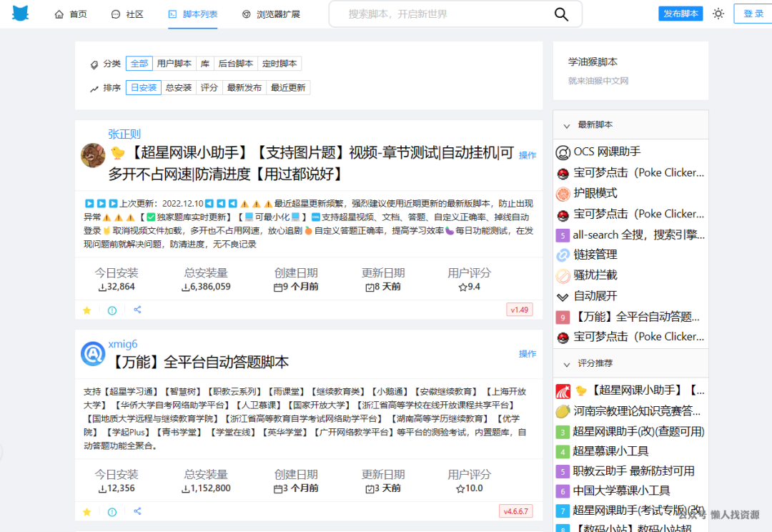Open 社区 community navigation item
The image size is (772, 532).
click(127, 14)
